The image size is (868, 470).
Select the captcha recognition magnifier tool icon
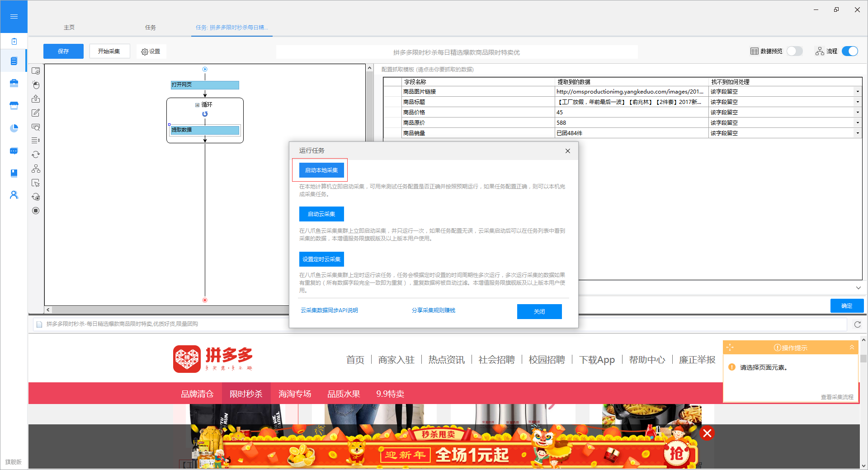pyautogui.click(x=36, y=127)
